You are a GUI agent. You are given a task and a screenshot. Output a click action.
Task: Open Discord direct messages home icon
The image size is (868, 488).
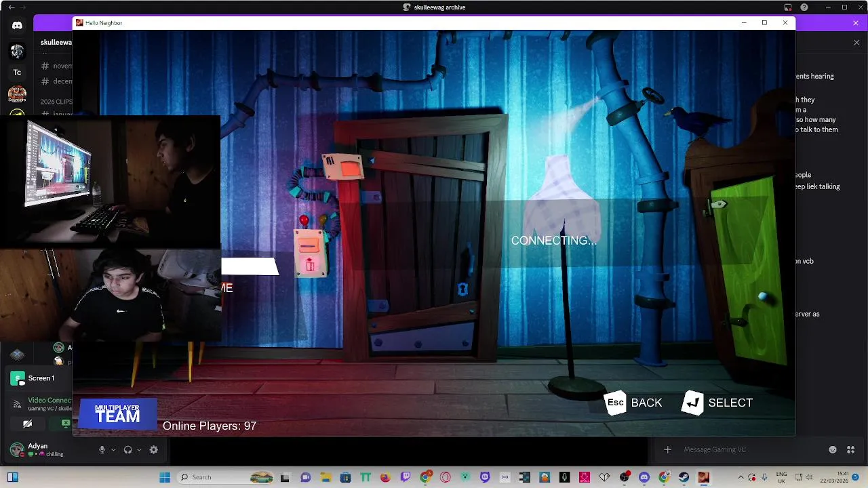pos(17,26)
